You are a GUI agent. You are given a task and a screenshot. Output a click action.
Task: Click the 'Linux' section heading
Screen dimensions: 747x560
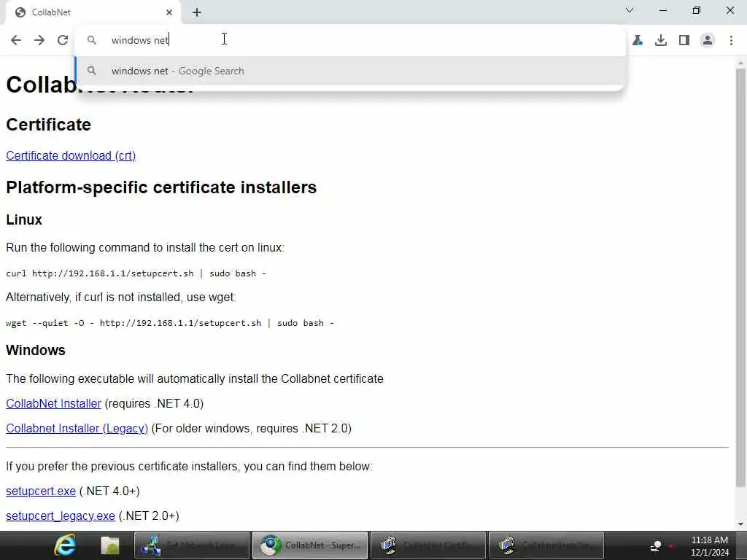(x=24, y=219)
